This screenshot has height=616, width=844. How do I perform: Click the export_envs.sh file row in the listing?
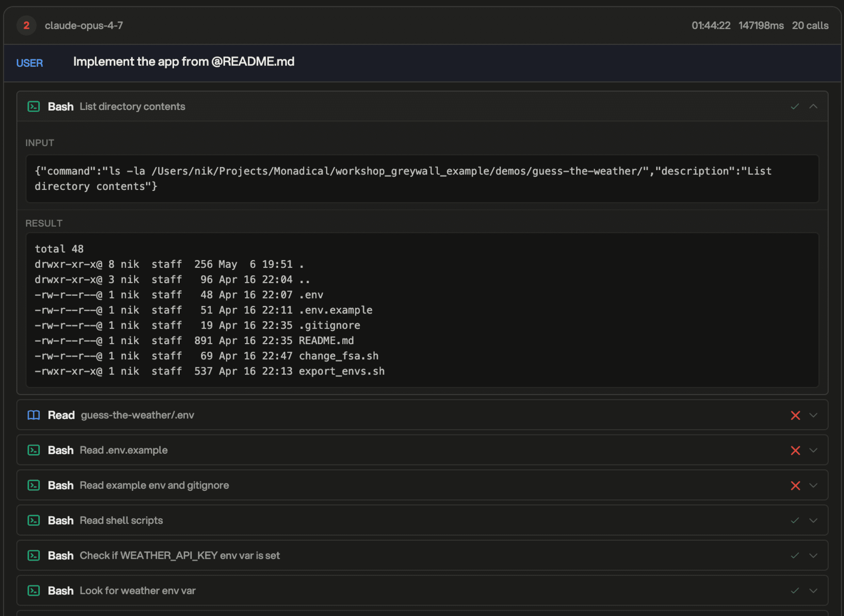coord(210,371)
